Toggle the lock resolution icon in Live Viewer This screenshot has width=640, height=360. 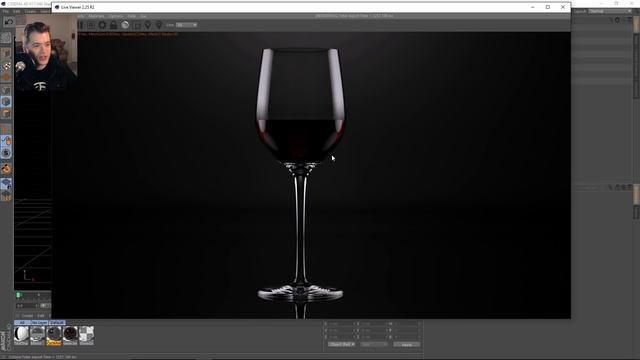click(x=113, y=25)
